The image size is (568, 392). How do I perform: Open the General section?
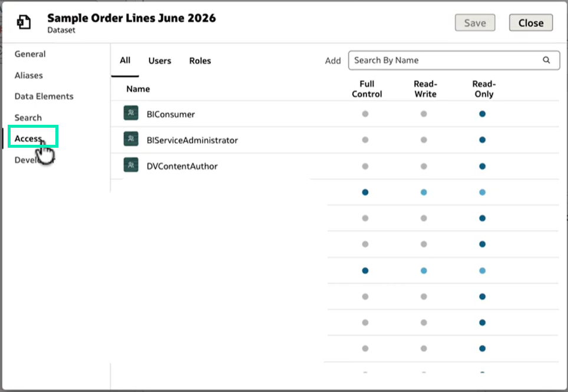(30, 54)
